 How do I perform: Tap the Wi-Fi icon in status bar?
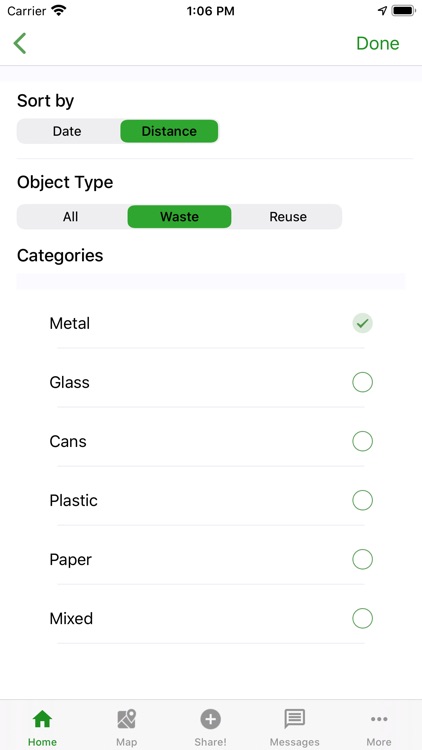59,11
